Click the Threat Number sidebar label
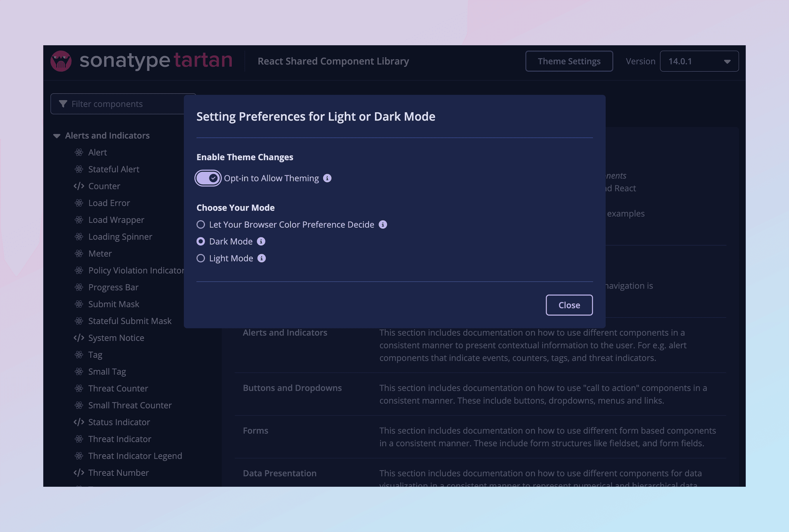The image size is (789, 532). coord(118,473)
